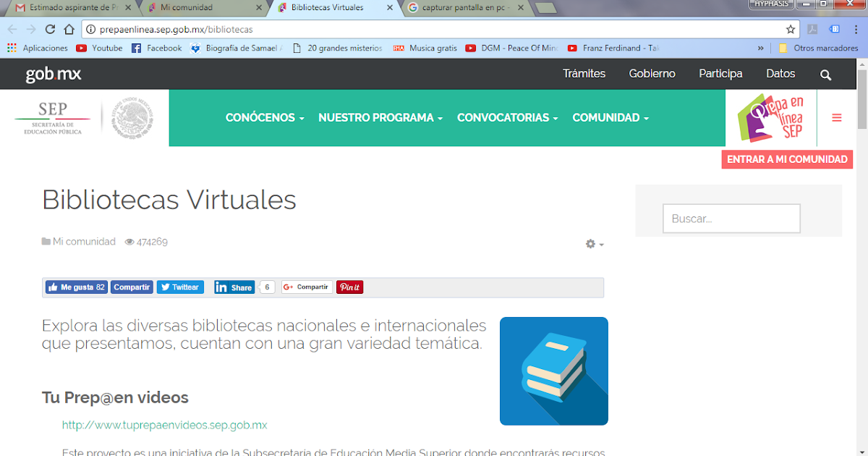
Task: Open the gear dropdown beside the view counter
Action: (x=591, y=244)
